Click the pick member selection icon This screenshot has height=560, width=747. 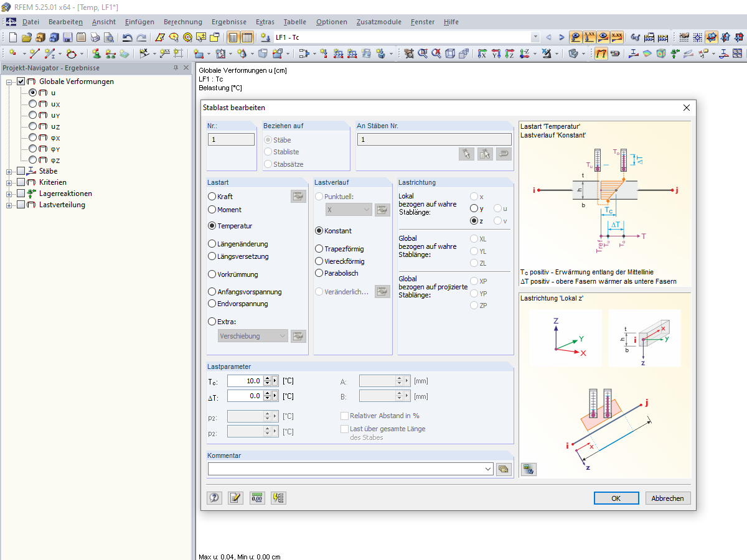(x=466, y=154)
